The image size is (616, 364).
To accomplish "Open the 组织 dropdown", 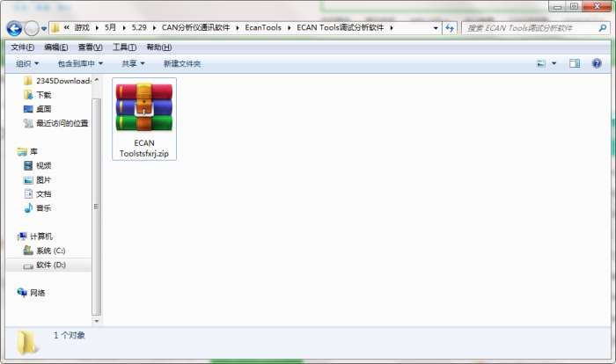I will [27, 63].
